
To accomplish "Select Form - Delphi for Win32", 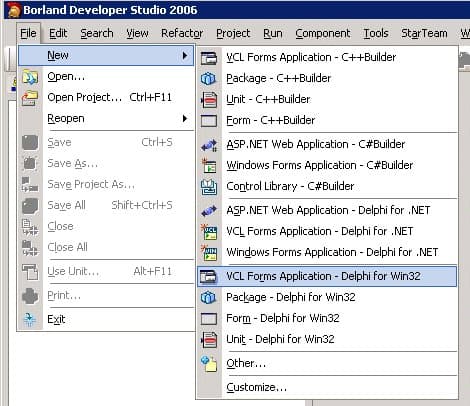I will pyautogui.click(x=327, y=318).
